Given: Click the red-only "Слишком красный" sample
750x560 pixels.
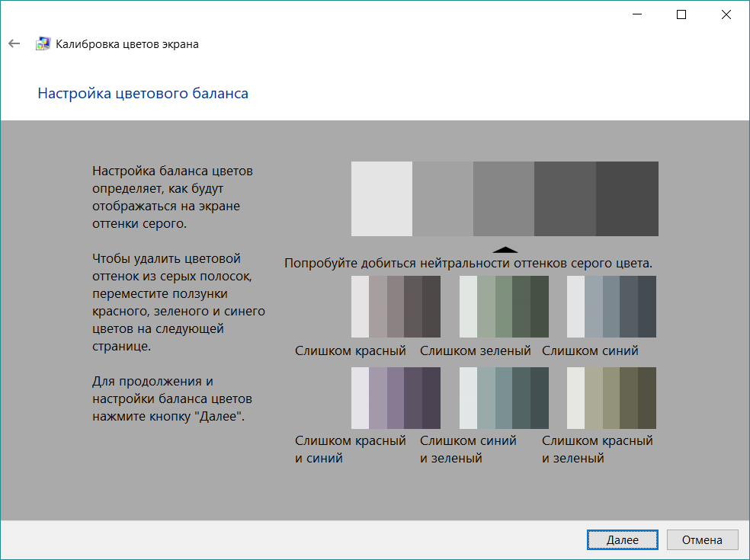Looking at the screenshot, I should pos(396,307).
